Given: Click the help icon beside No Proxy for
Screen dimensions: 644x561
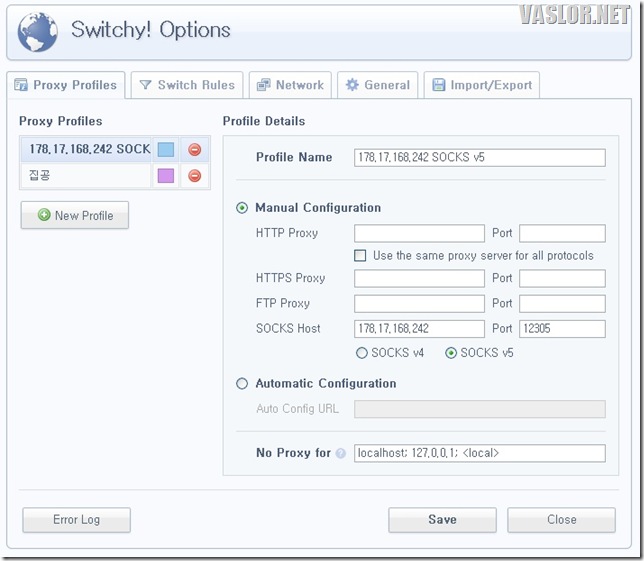Looking at the screenshot, I should pyautogui.click(x=341, y=453).
